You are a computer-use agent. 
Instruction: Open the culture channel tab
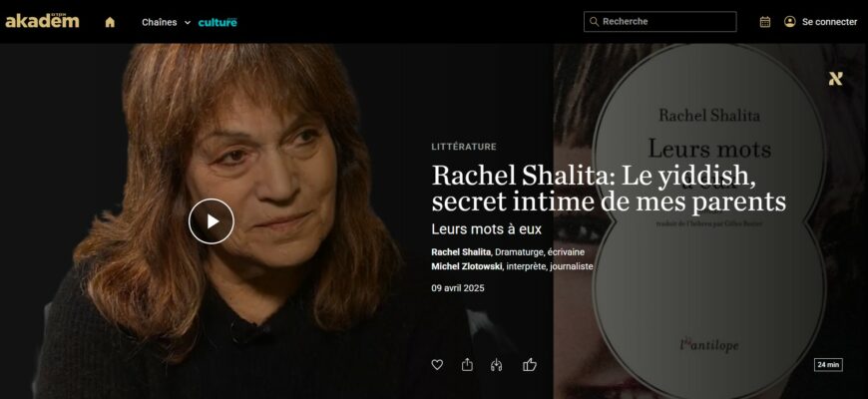217,22
